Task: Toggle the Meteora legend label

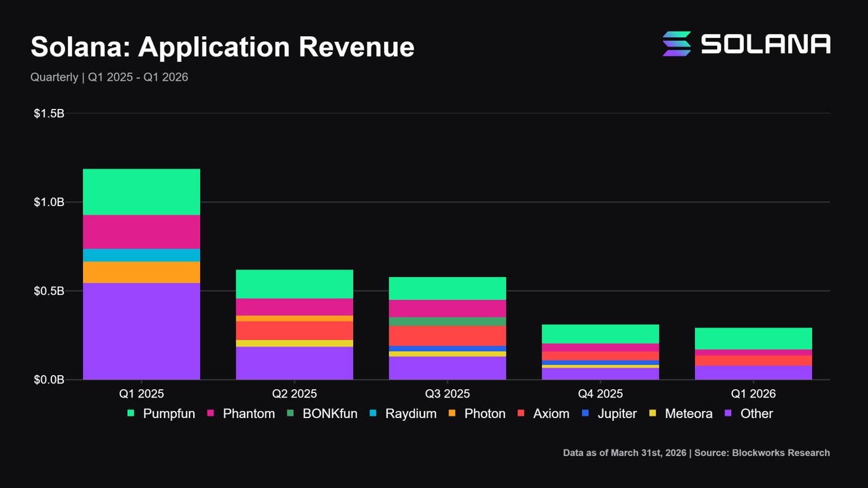Action: tap(688, 414)
